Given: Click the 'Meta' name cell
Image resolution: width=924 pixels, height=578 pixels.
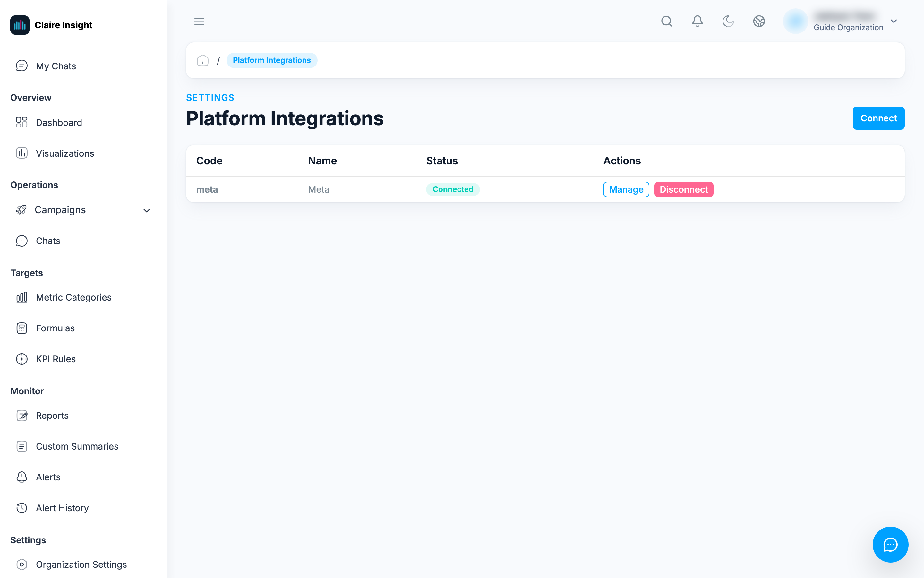Looking at the screenshot, I should [319, 189].
